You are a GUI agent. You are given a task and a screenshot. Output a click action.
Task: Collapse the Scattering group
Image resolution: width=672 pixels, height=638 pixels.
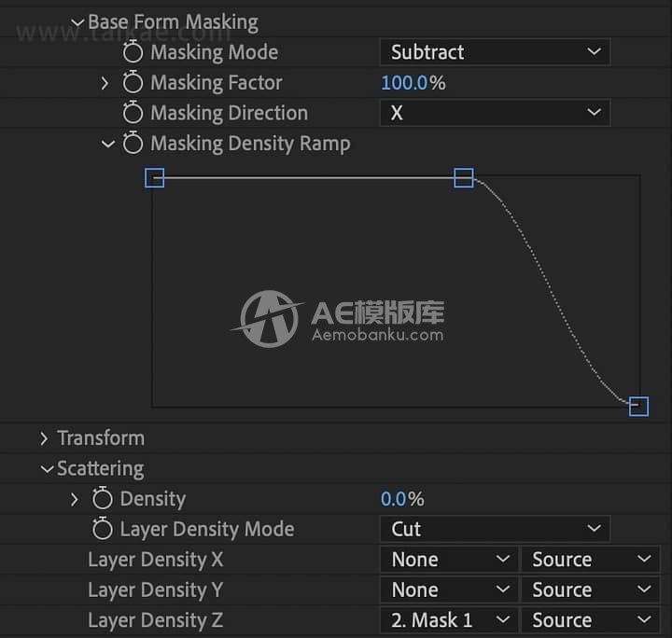click(46, 469)
